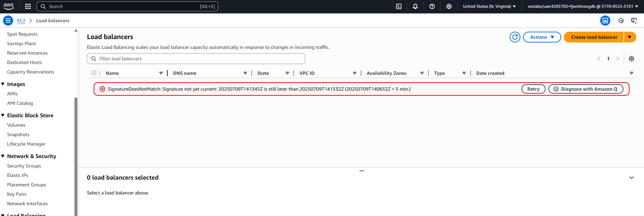
Task: Open the help question mark menu
Action: (x=432, y=6)
